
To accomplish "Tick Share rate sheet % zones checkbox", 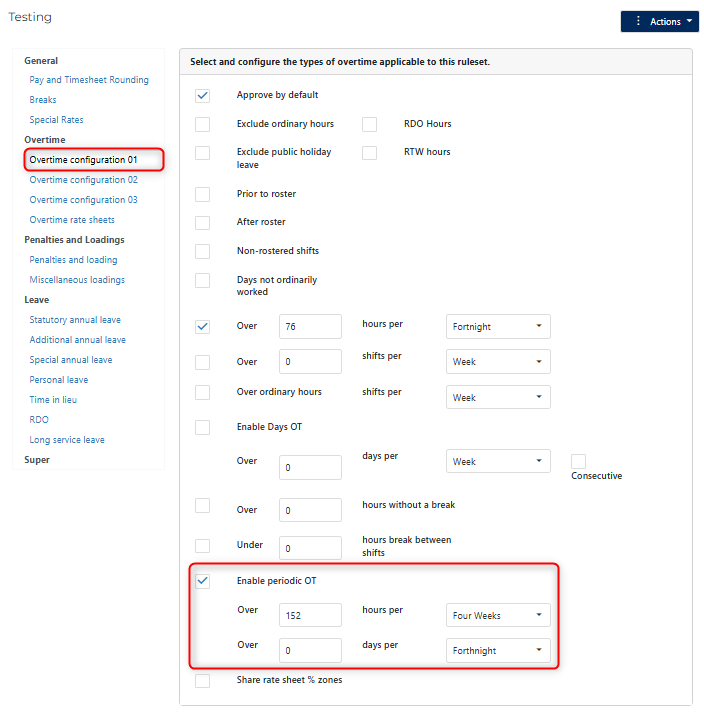I will click(x=202, y=680).
